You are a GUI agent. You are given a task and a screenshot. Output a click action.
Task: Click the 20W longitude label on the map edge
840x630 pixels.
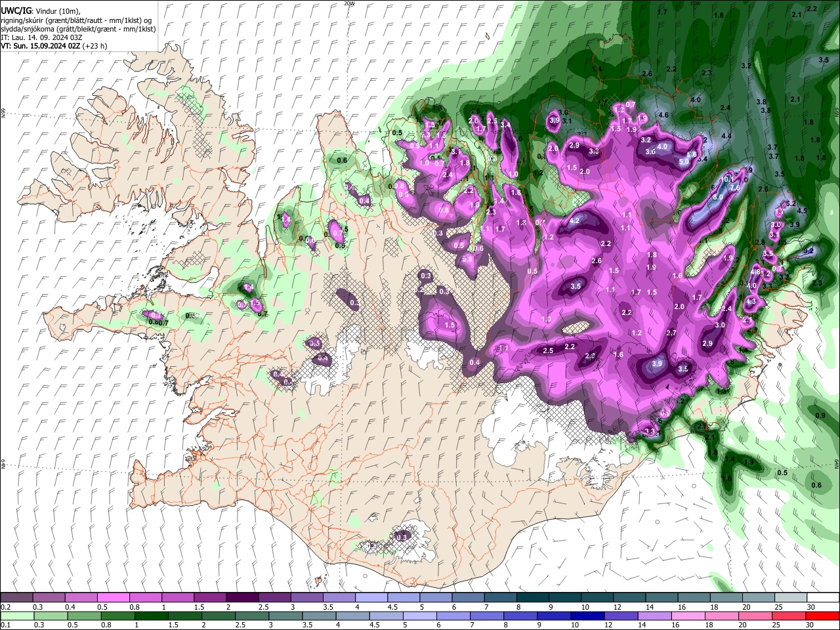click(x=349, y=3)
